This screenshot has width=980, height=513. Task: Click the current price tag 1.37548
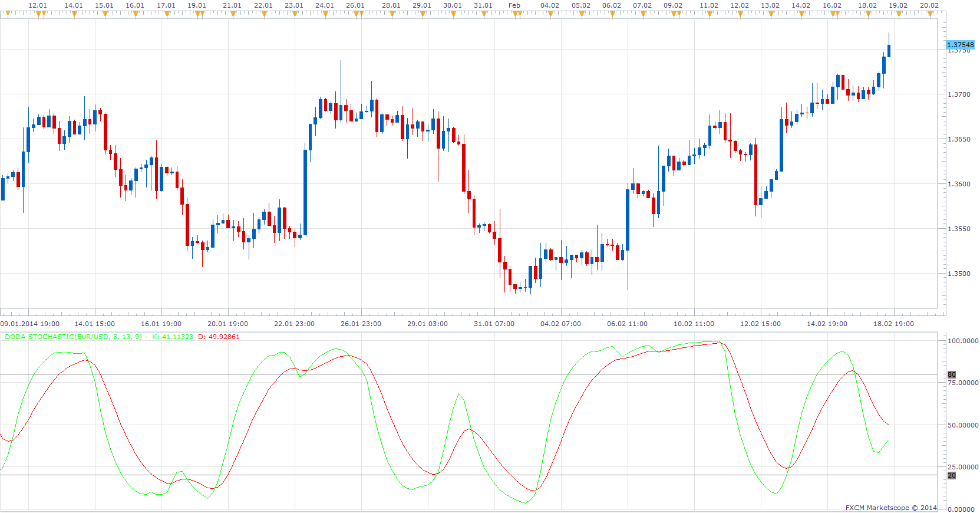[961, 45]
